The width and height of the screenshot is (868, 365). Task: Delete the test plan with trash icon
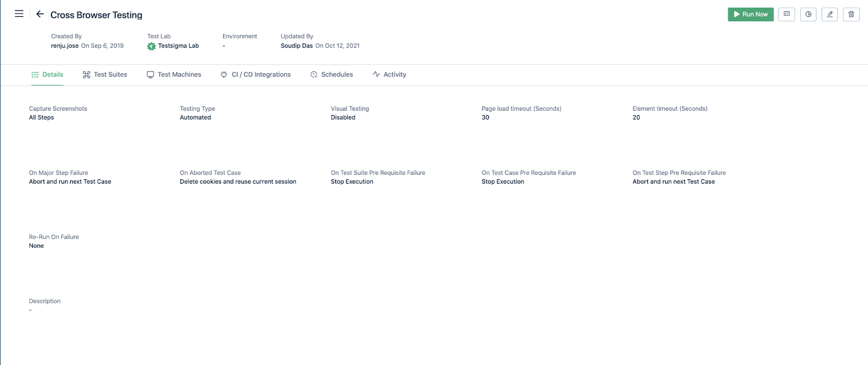[x=851, y=15]
